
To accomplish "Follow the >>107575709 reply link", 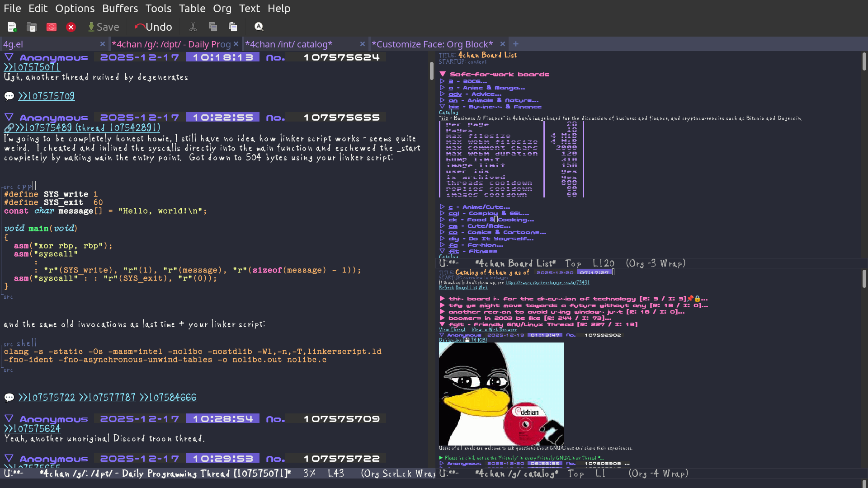I will point(46,96).
